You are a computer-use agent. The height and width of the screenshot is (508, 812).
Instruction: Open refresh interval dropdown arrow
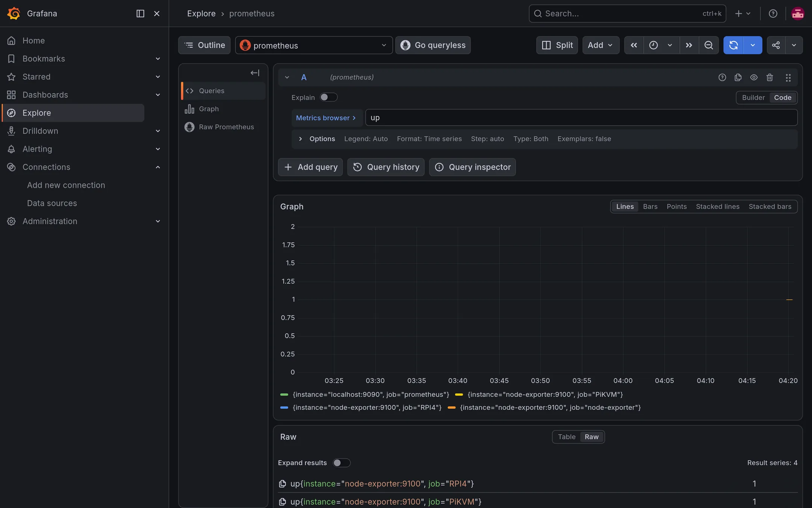pyautogui.click(x=753, y=45)
